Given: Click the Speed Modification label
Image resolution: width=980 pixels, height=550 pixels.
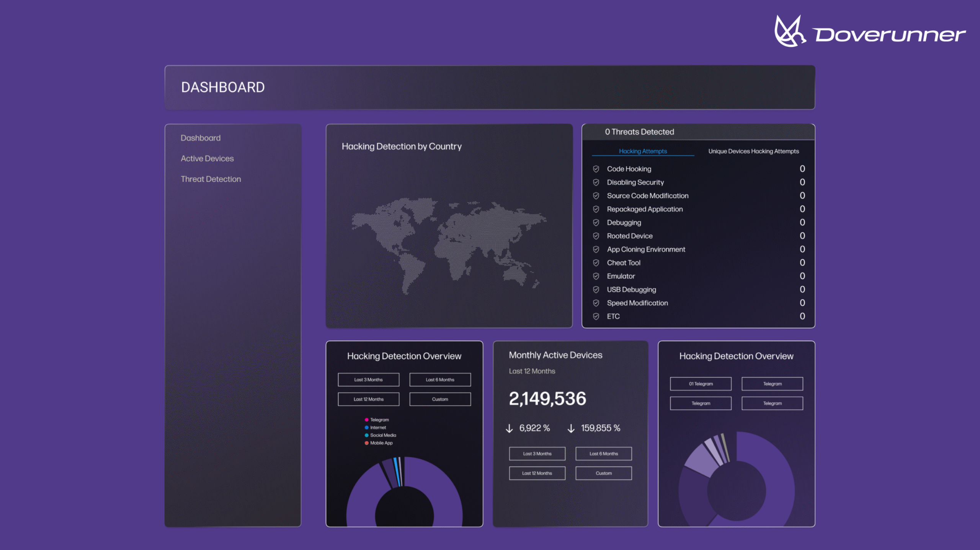Looking at the screenshot, I should coord(637,303).
